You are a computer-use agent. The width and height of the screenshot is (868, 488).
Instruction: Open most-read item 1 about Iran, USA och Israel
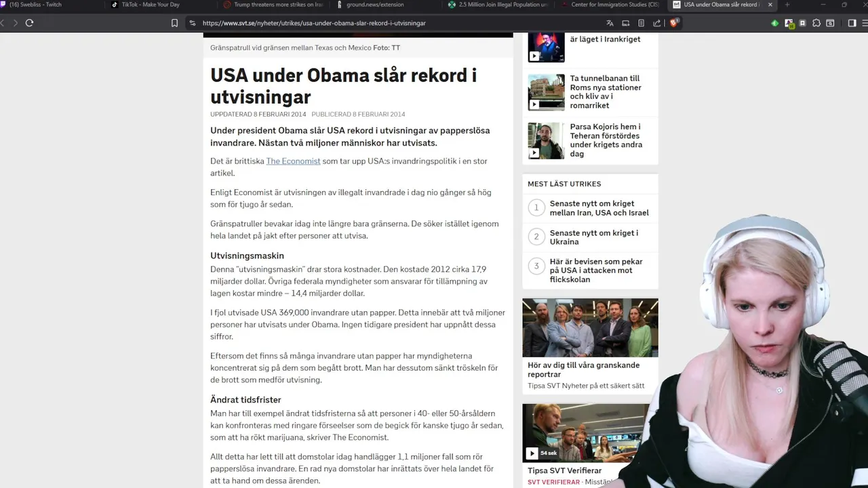click(x=599, y=208)
